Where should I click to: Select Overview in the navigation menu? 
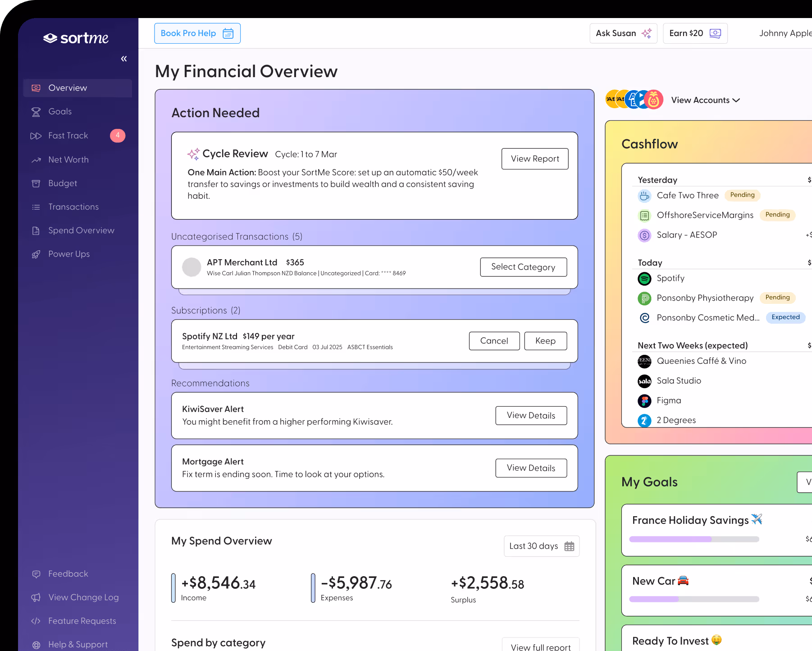[x=68, y=87]
